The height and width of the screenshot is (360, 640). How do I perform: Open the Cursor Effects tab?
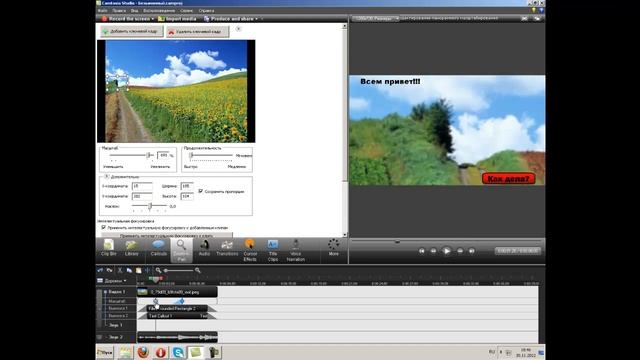250,250
